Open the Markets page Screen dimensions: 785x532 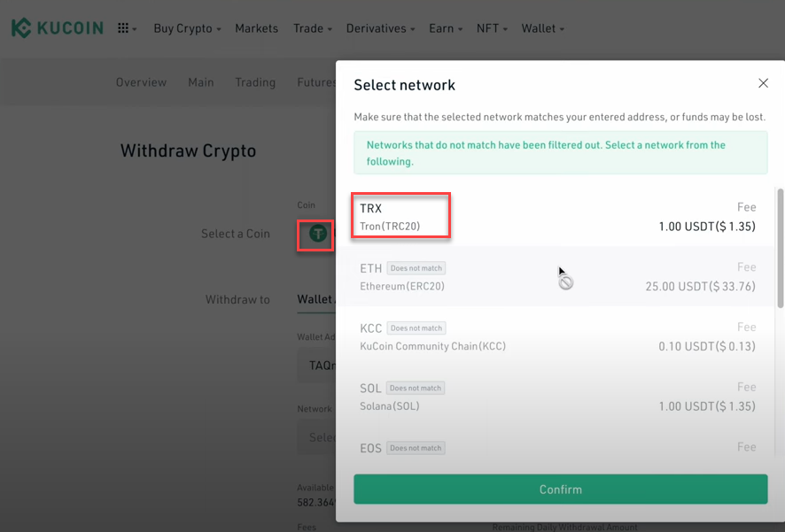tap(257, 28)
